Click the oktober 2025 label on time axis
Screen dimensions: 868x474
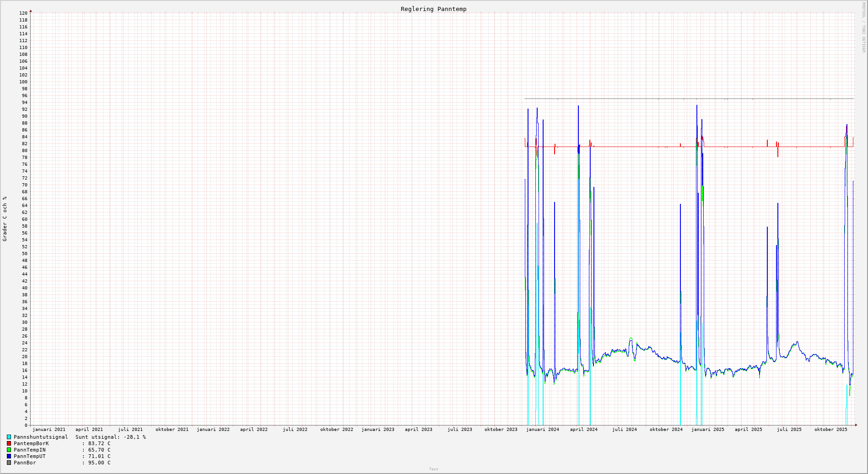point(830,430)
